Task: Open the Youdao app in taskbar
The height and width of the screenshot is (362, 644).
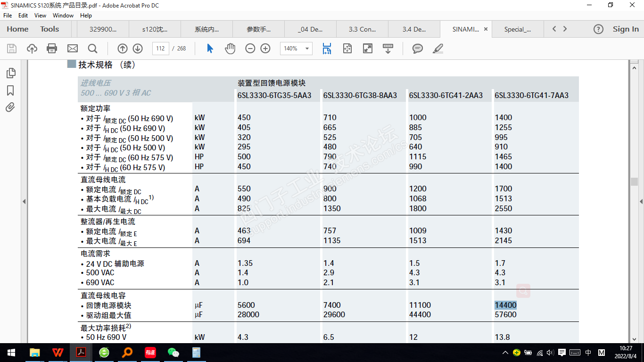Action: click(150, 353)
